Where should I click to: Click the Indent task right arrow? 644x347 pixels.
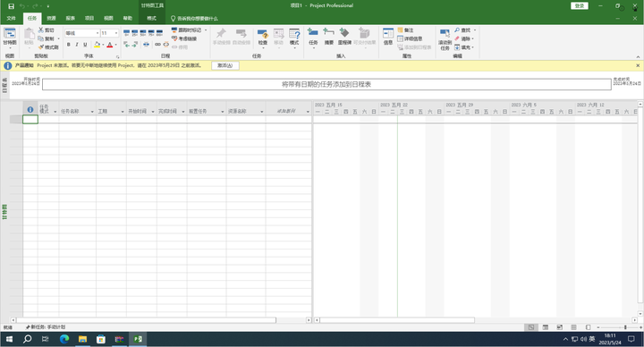coord(135,45)
